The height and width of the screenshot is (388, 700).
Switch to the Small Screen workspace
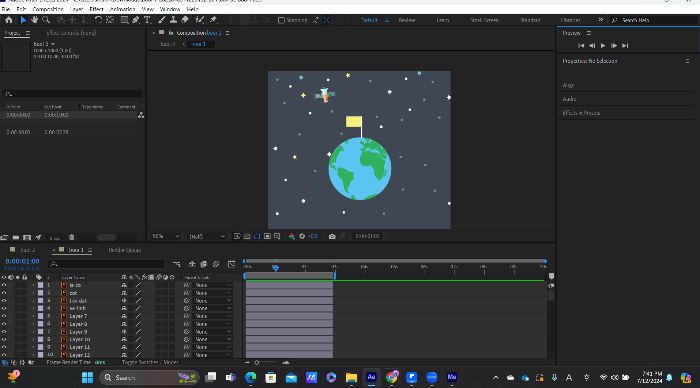(x=484, y=20)
